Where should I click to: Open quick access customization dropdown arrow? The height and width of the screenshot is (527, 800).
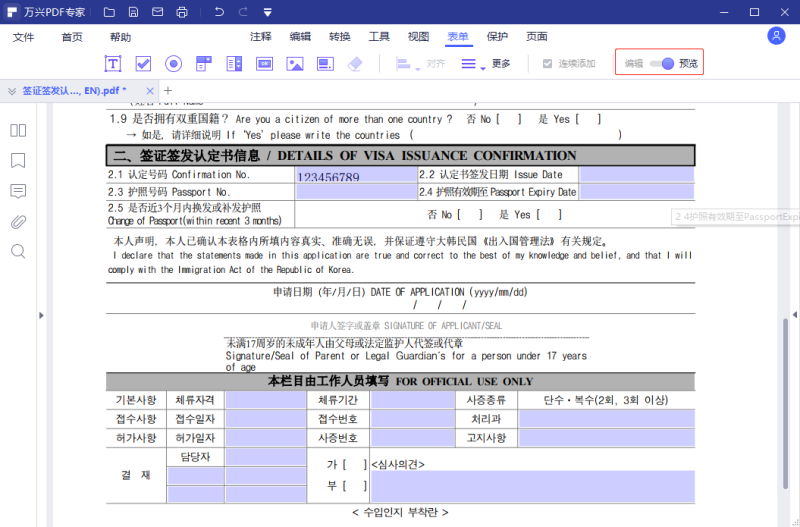[268, 12]
